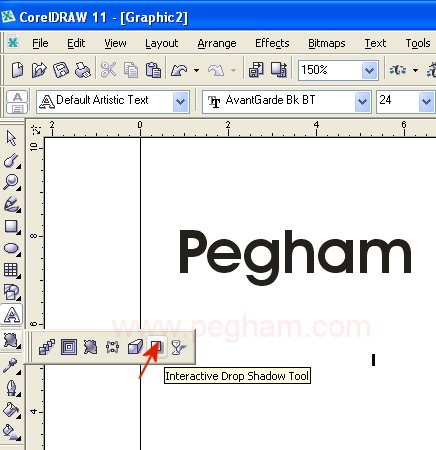The width and height of the screenshot is (436, 450).
Task: Select the Ellipse tool
Action: [x=11, y=248]
